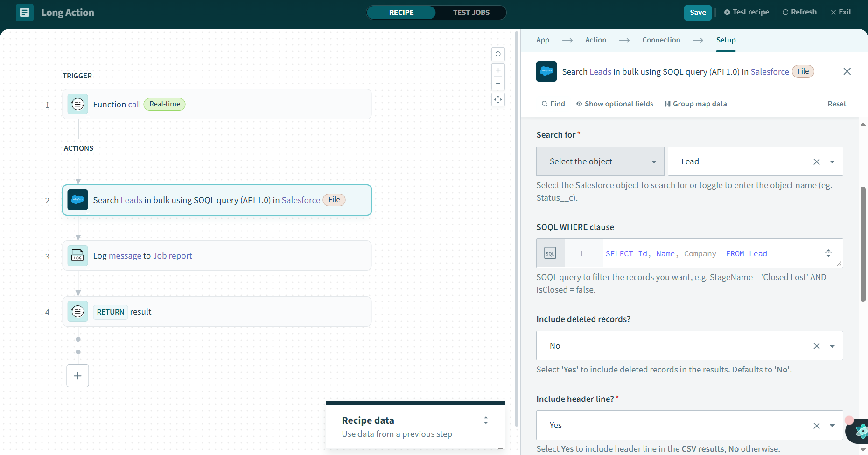The height and width of the screenshot is (455, 868).
Task: Expand the SOQL WHERE clause editor handle
Action: (x=828, y=253)
